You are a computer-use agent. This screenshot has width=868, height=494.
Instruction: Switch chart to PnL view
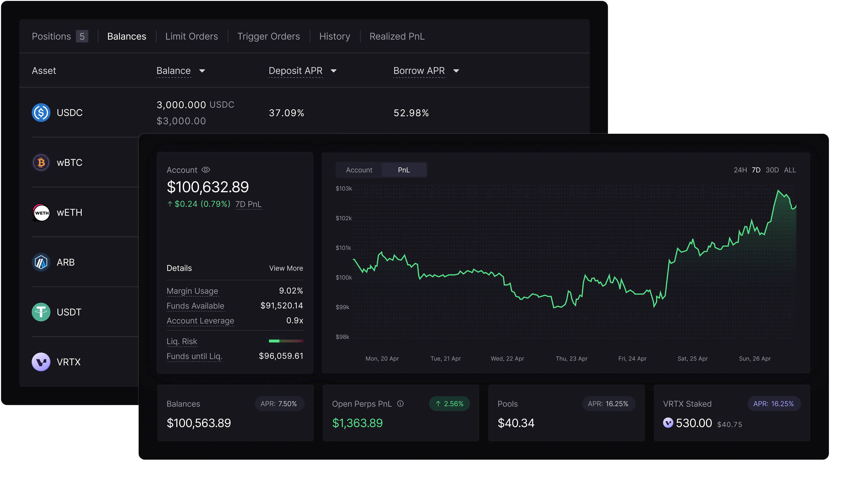tap(403, 170)
